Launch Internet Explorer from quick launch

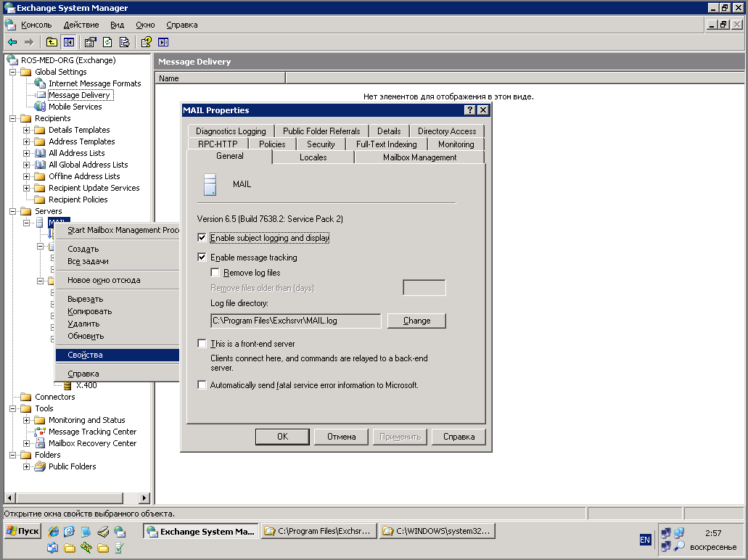[54, 532]
